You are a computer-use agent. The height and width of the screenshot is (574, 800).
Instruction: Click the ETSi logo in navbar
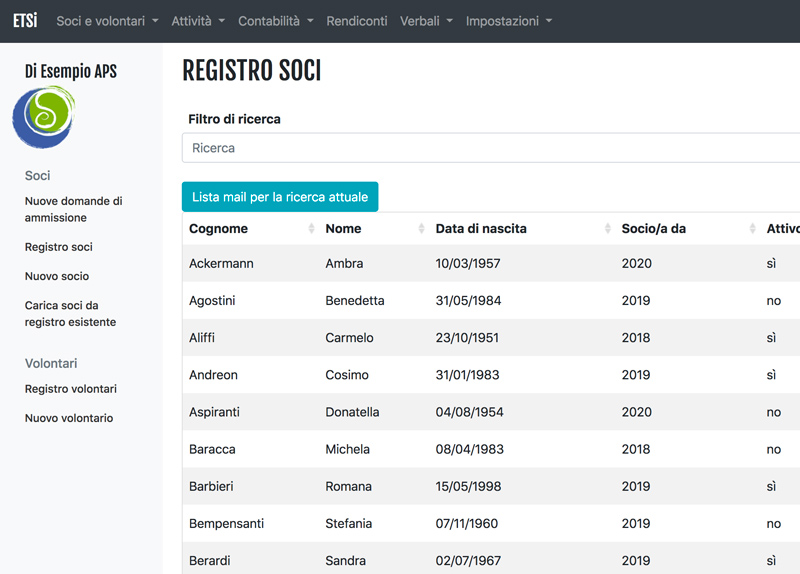pyautogui.click(x=25, y=21)
